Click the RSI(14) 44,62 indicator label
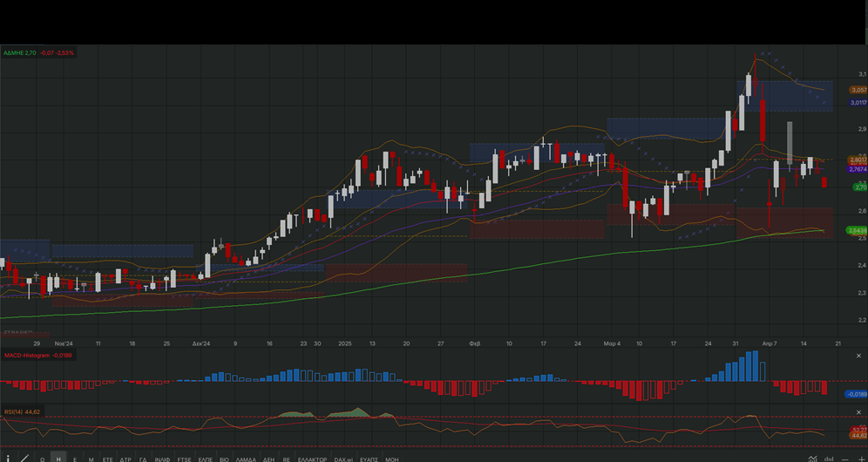Screen dimensions: 868x462 click(x=23, y=411)
